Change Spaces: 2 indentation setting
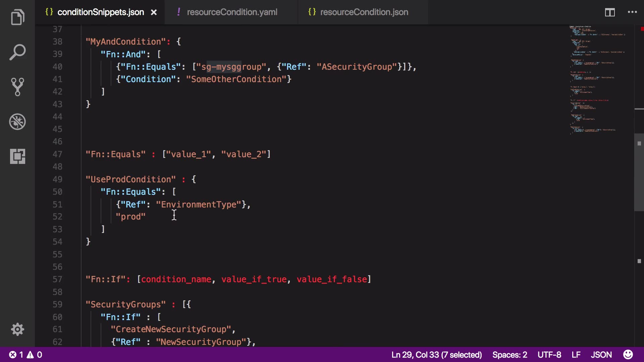This screenshot has width=644, height=362. (x=509, y=355)
